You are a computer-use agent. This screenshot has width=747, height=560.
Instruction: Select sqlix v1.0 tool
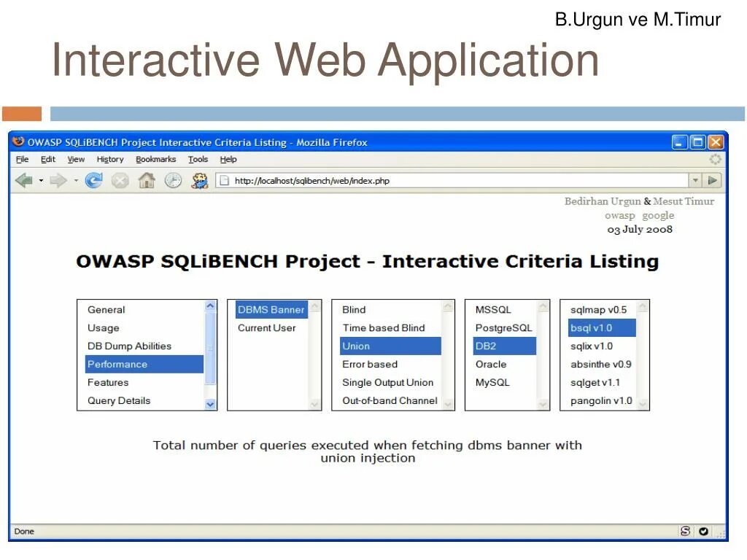point(602,346)
